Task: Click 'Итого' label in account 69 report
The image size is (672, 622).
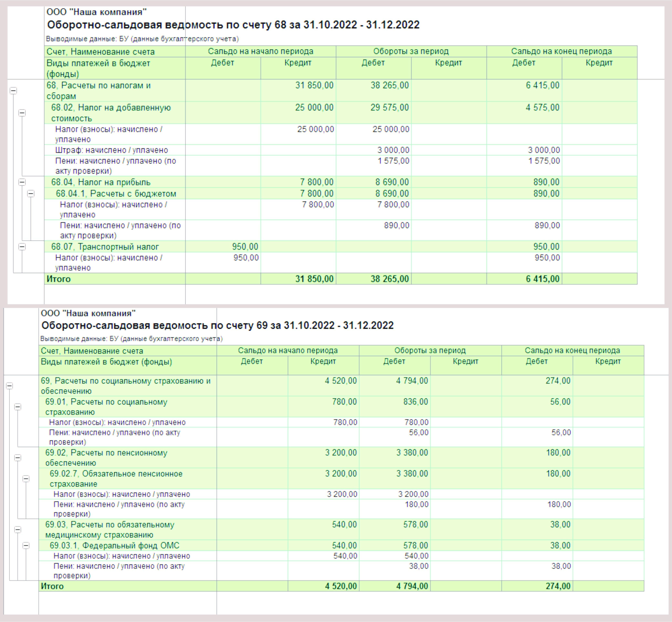Action: pyautogui.click(x=52, y=586)
